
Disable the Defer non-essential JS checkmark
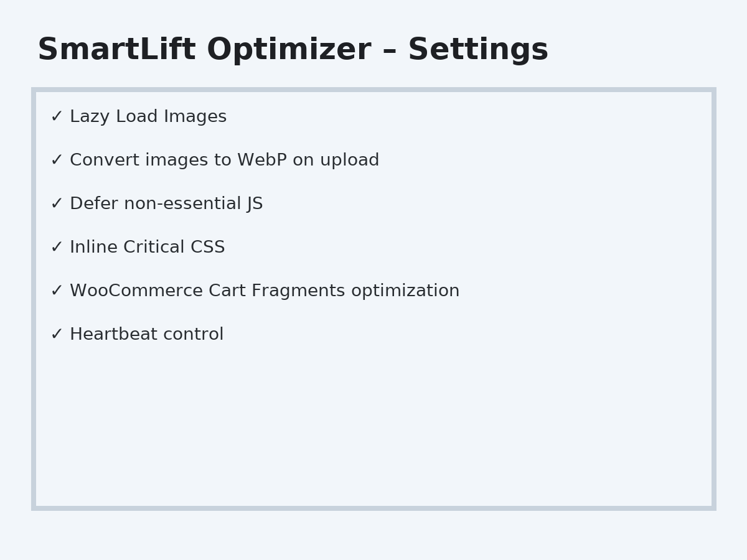tap(57, 204)
